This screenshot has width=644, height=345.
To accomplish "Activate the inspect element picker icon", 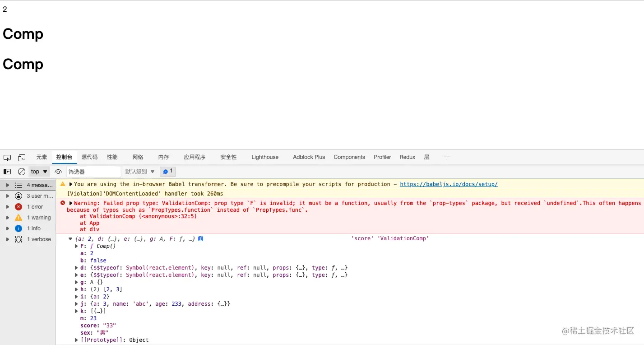I will (7, 158).
